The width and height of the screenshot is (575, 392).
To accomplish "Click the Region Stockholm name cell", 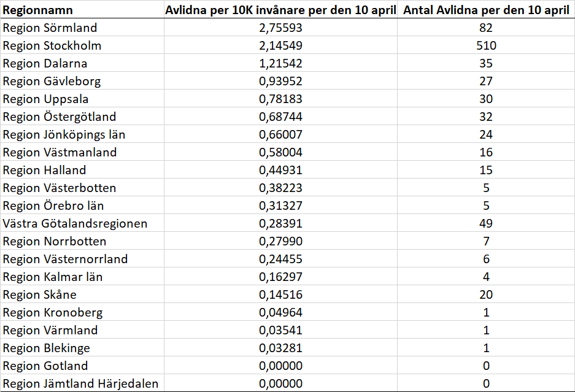I will point(52,45).
